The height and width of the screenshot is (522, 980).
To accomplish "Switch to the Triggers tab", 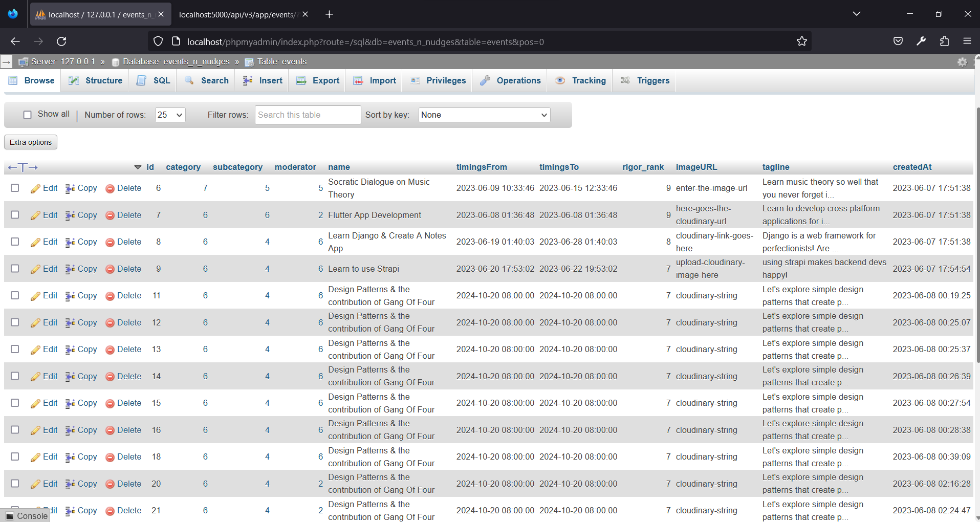I will (x=654, y=80).
